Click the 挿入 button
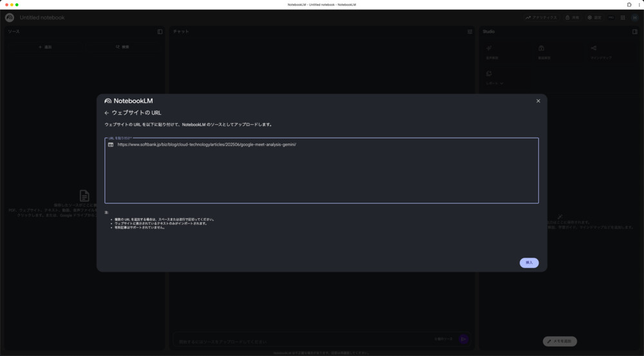This screenshot has width=644, height=356. pos(529,263)
